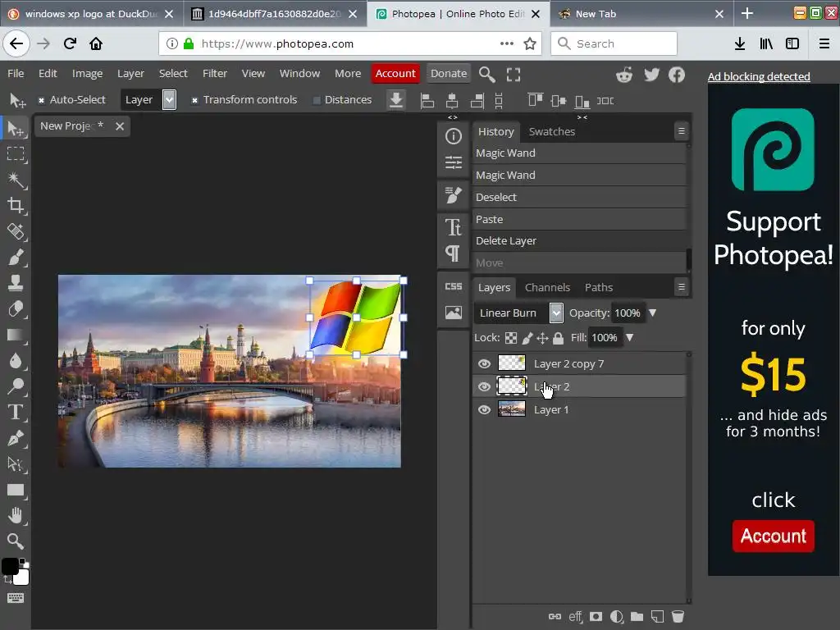Click the New Folder icon in Layers
The width and height of the screenshot is (840, 630).
tap(637, 617)
